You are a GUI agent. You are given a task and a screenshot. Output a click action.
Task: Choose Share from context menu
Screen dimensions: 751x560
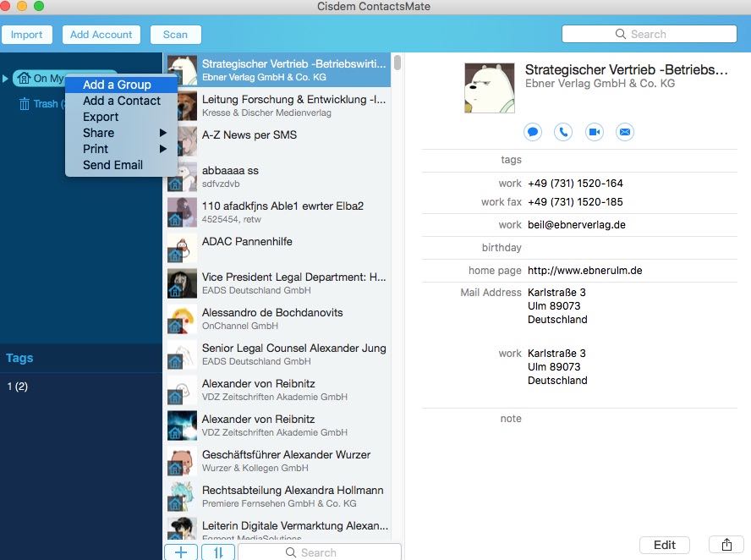pyautogui.click(x=121, y=133)
